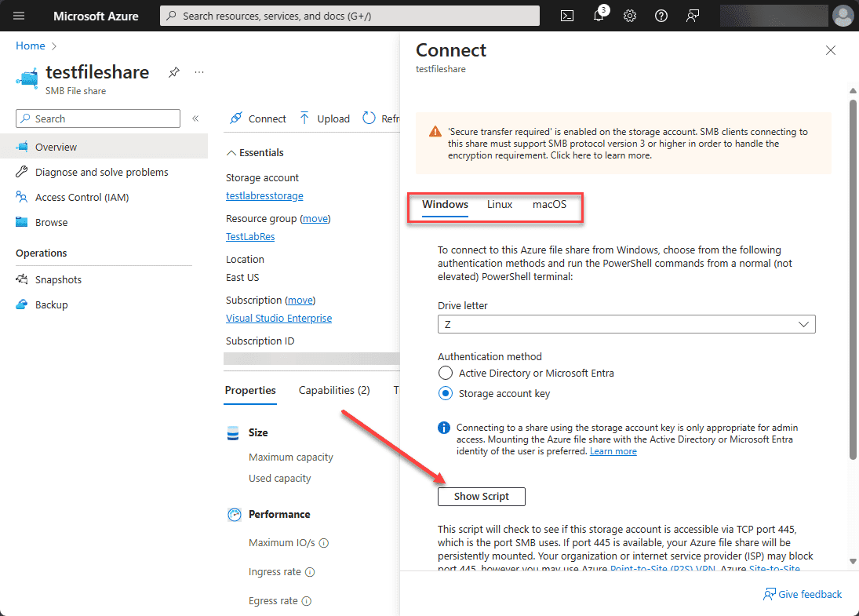Image resolution: width=859 pixels, height=616 pixels.
Task: Open Overview in the left menu
Action: coord(104,147)
